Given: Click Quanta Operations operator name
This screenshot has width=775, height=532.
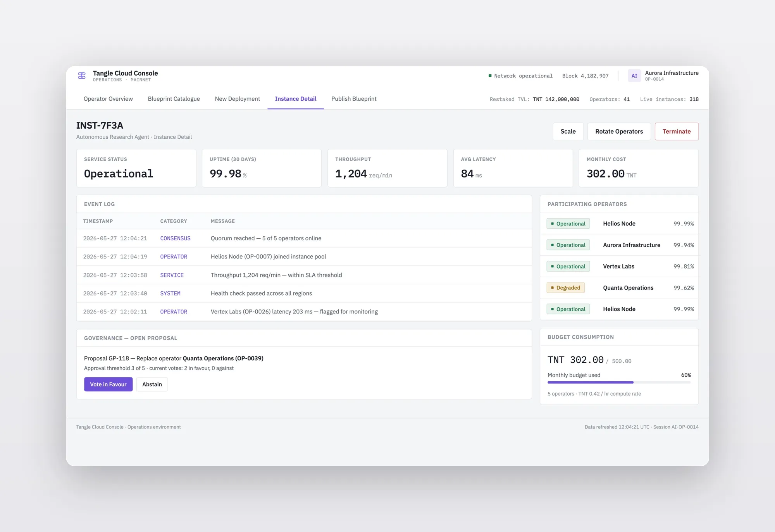Looking at the screenshot, I should (628, 288).
